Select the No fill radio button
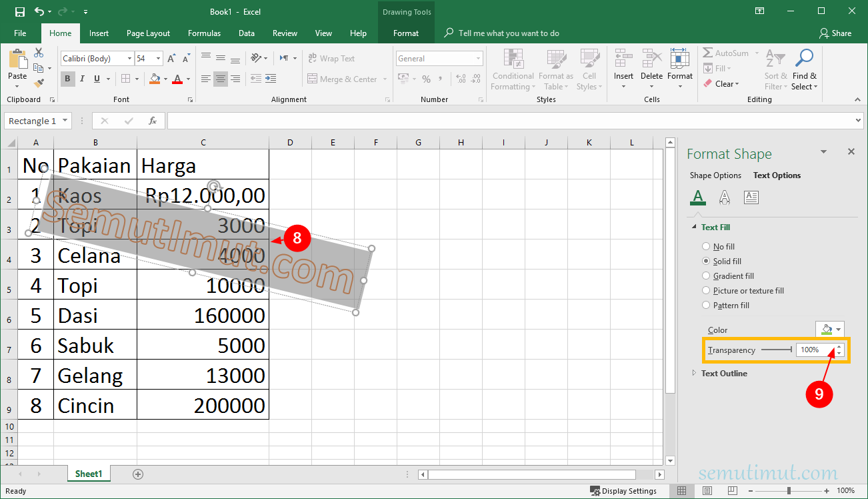This screenshot has width=868, height=499. point(707,247)
